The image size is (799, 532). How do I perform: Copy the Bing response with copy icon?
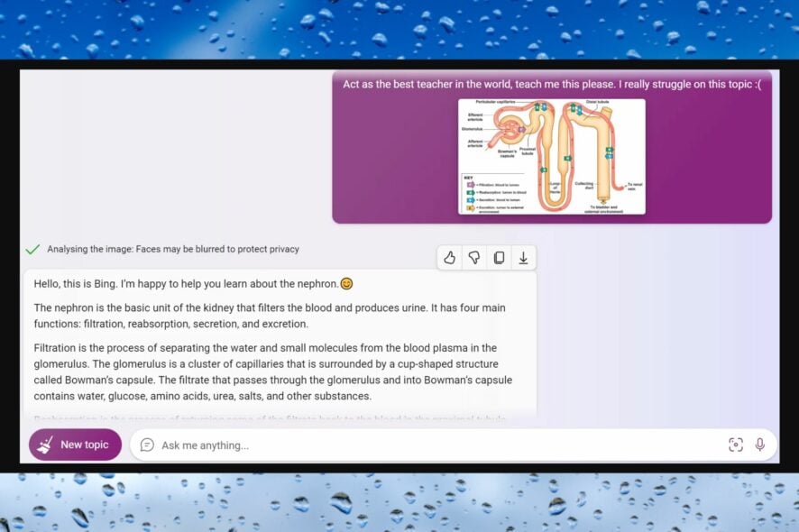pyautogui.click(x=499, y=258)
